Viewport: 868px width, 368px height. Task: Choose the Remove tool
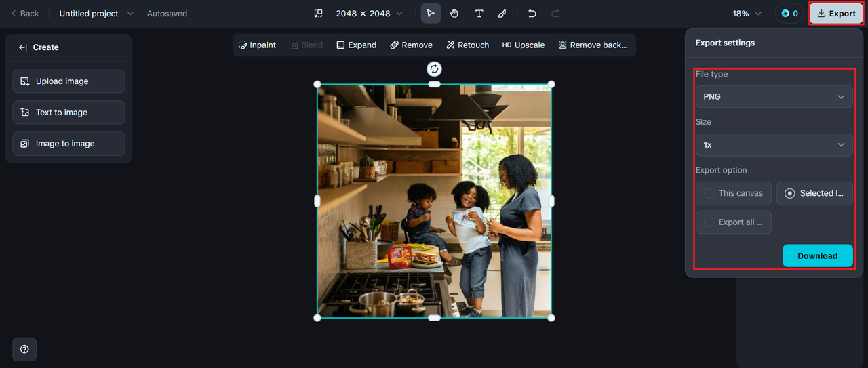click(x=411, y=45)
